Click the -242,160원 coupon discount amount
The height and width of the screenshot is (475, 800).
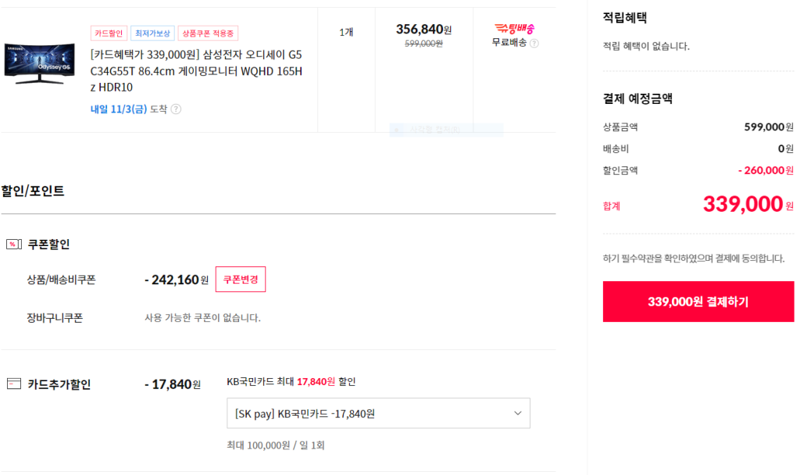click(x=177, y=280)
